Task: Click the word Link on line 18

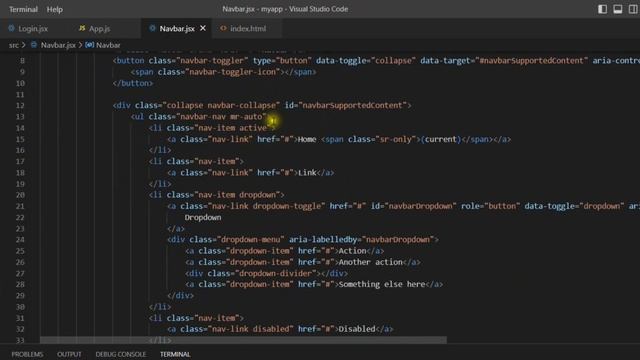Action: point(307,173)
